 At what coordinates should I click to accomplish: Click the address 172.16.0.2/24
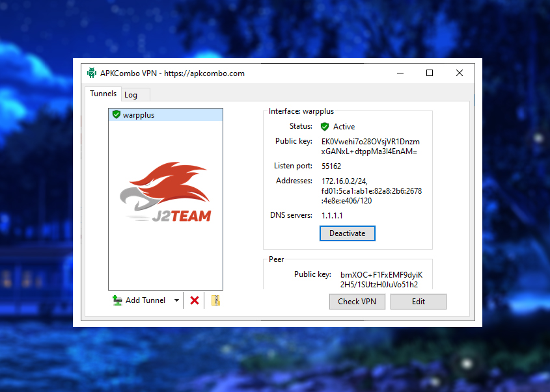[x=344, y=181]
